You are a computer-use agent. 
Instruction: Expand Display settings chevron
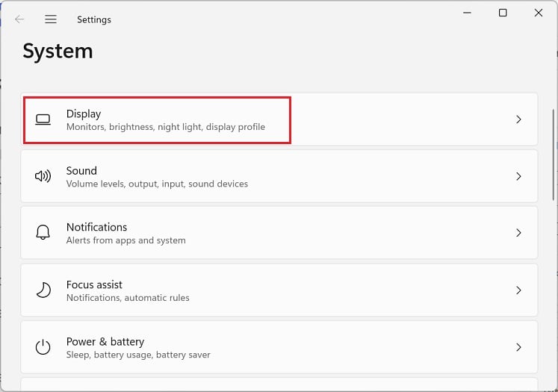[518, 119]
